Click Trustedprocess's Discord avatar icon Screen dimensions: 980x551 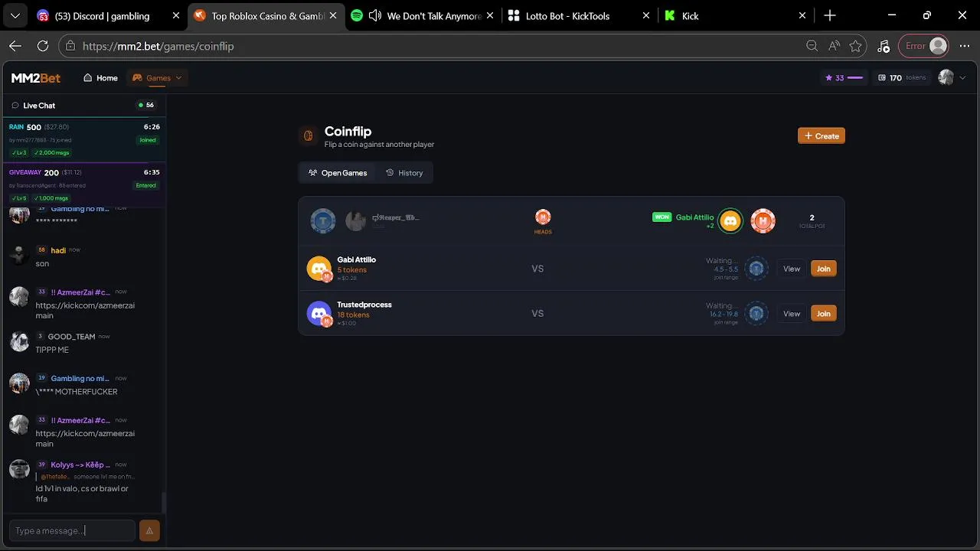pos(318,313)
